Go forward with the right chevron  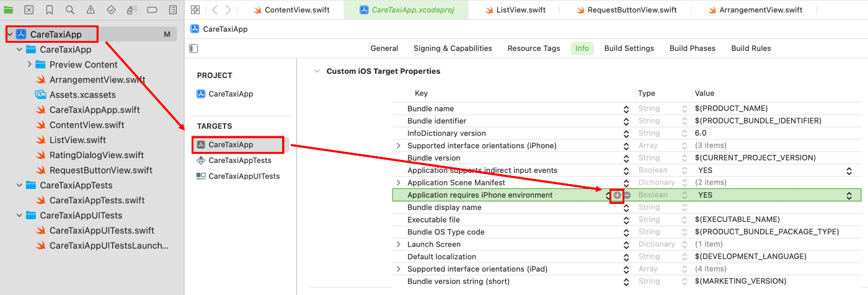tap(229, 10)
